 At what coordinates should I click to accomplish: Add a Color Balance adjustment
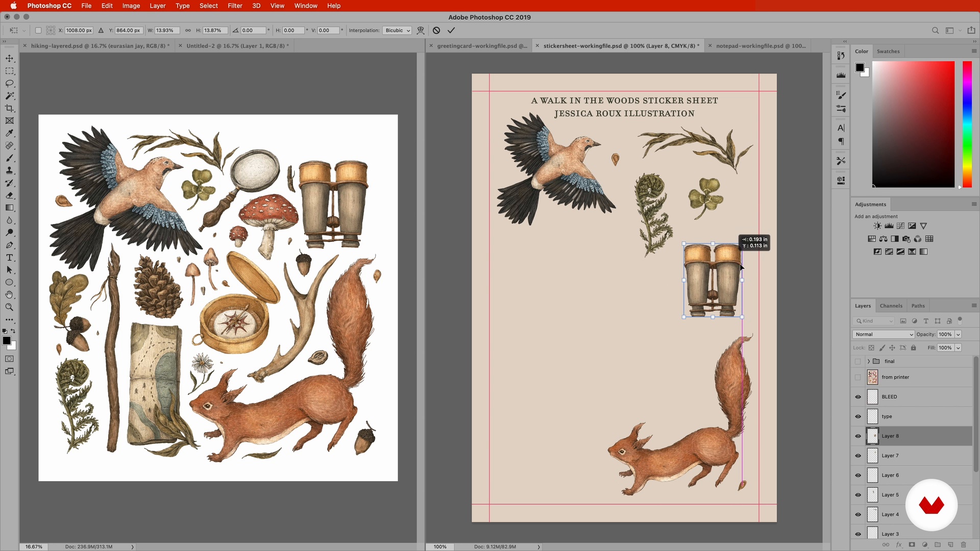(884, 239)
